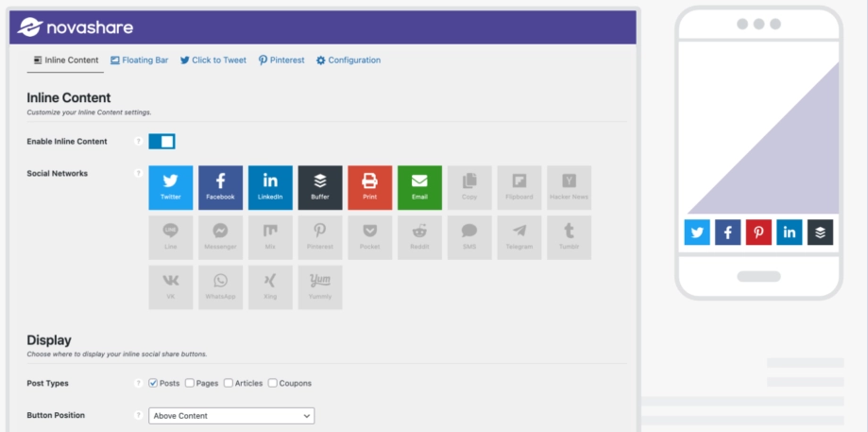Click Twitter button in phone preview
Viewport: 868px width, 432px height.
(697, 233)
